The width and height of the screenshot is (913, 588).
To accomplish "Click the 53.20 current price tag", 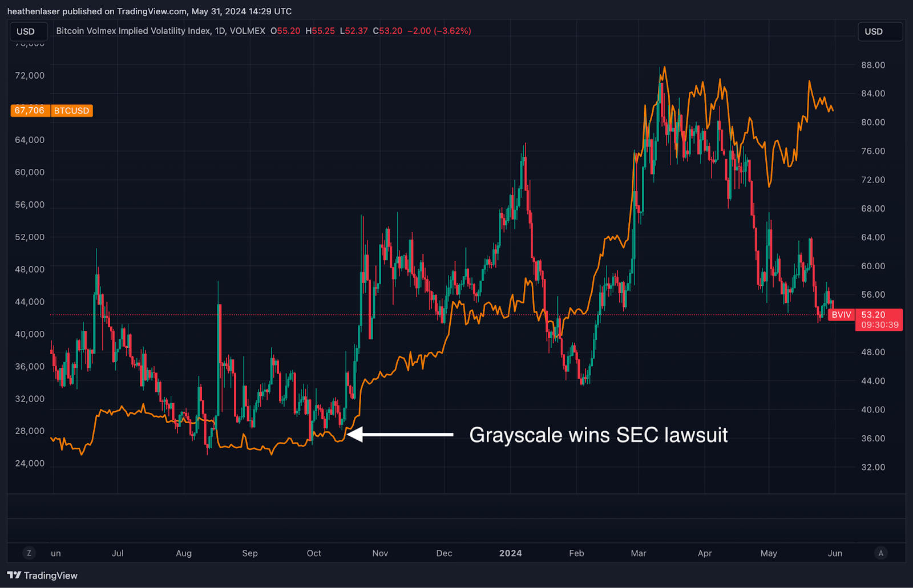I will [x=879, y=319].
